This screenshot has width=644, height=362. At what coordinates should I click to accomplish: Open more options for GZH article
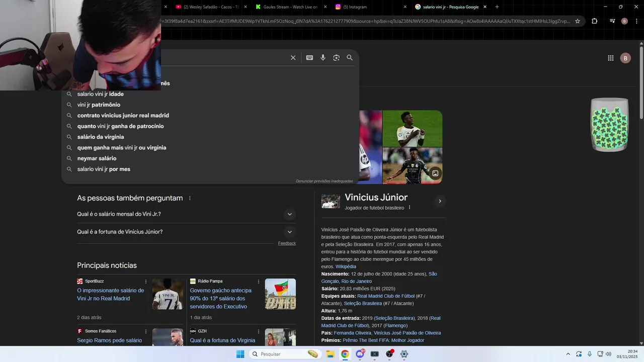259,331
